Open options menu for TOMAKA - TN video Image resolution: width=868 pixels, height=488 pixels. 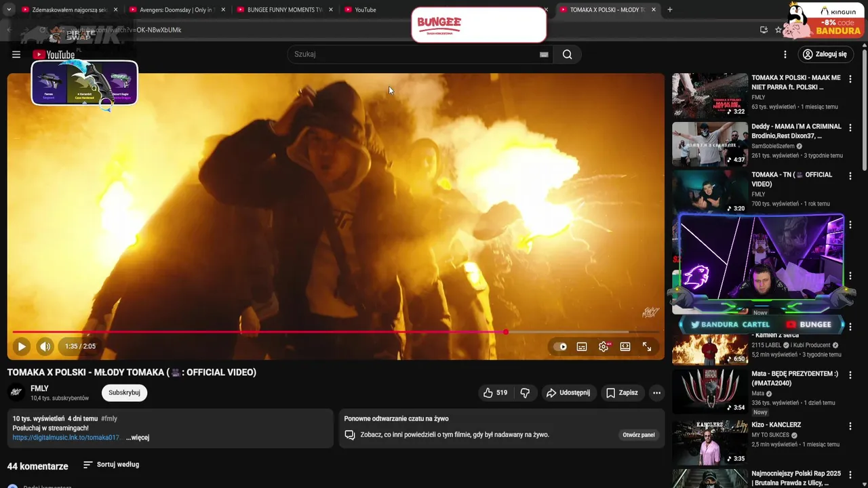(x=850, y=176)
